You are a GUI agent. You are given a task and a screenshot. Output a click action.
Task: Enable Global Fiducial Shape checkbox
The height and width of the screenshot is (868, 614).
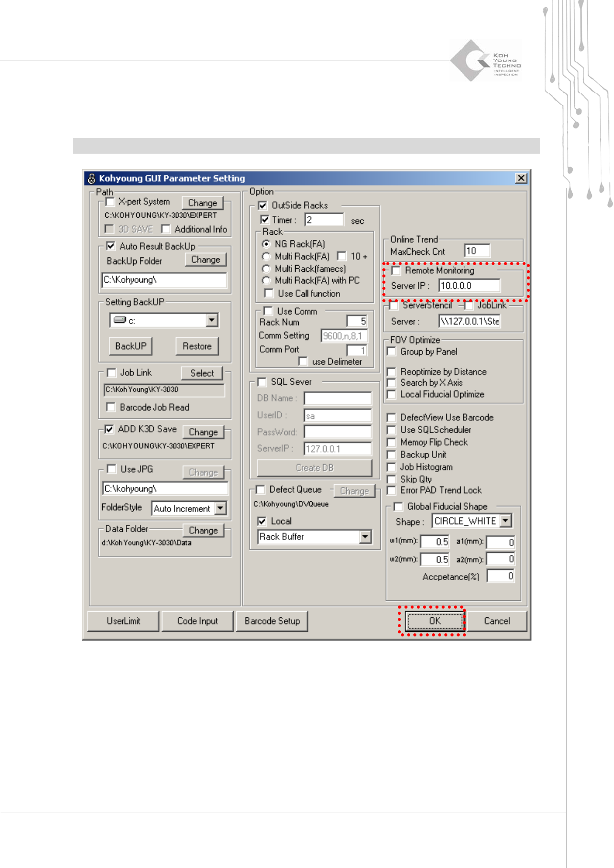(398, 506)
